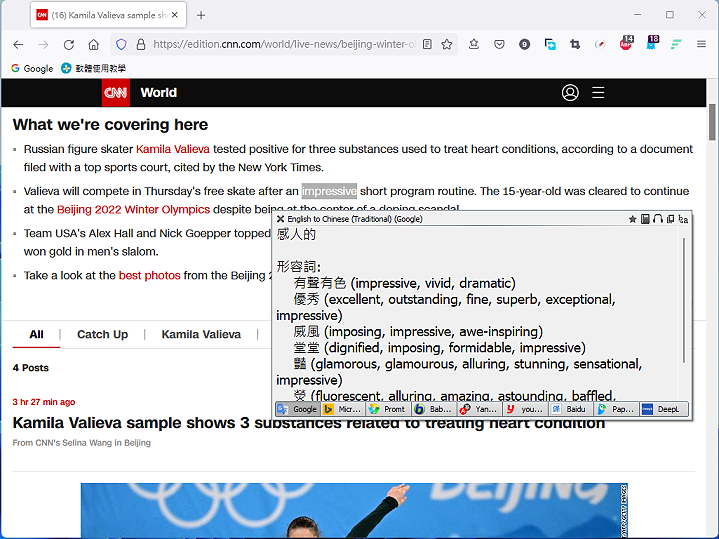Toggle reader view icon in address bar
Screen dimensions: 719x539
coord(427,44)
